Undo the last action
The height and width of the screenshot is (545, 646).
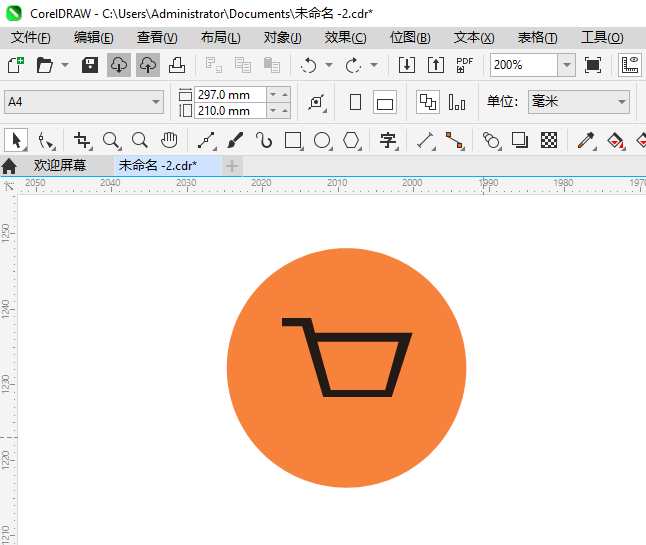pos(309,65)
